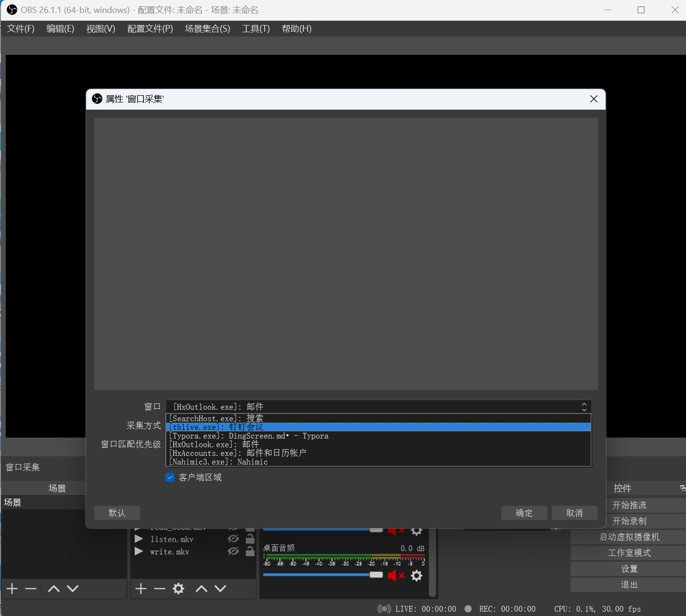Image resolution: width=686 pixels, height=616 pixels.
Task: Click the OBS logo in properties dialog title
Action: (97, 99)
